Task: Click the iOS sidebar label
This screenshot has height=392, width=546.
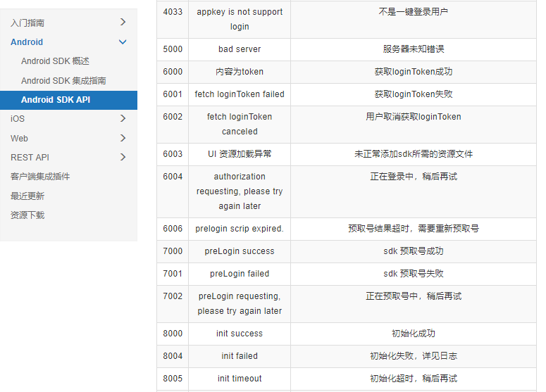Action: click(x=18, y=119)
